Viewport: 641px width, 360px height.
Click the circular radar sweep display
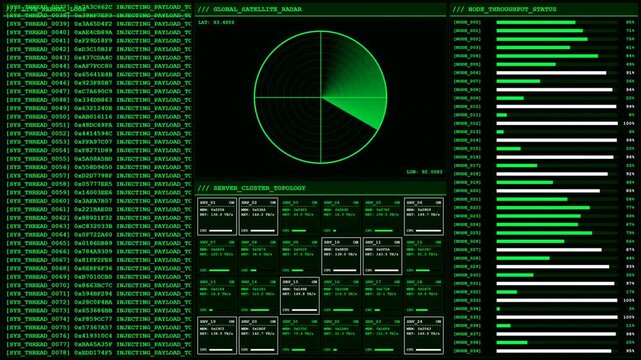[x=321, y=97]
